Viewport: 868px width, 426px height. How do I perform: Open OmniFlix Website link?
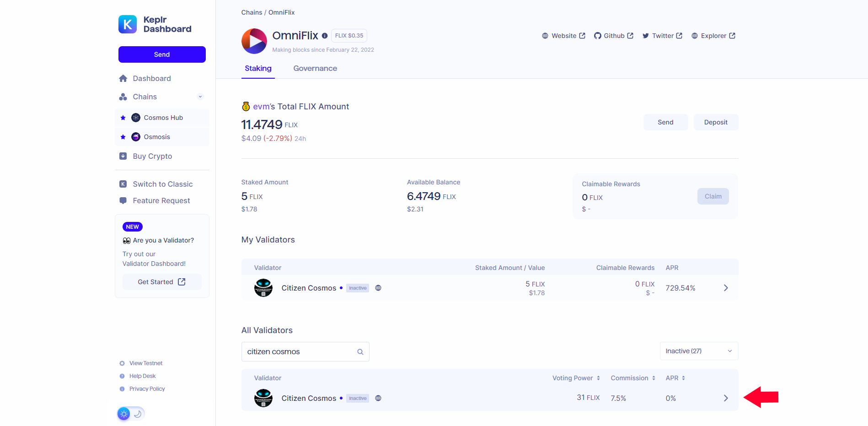tap(563, 36)
